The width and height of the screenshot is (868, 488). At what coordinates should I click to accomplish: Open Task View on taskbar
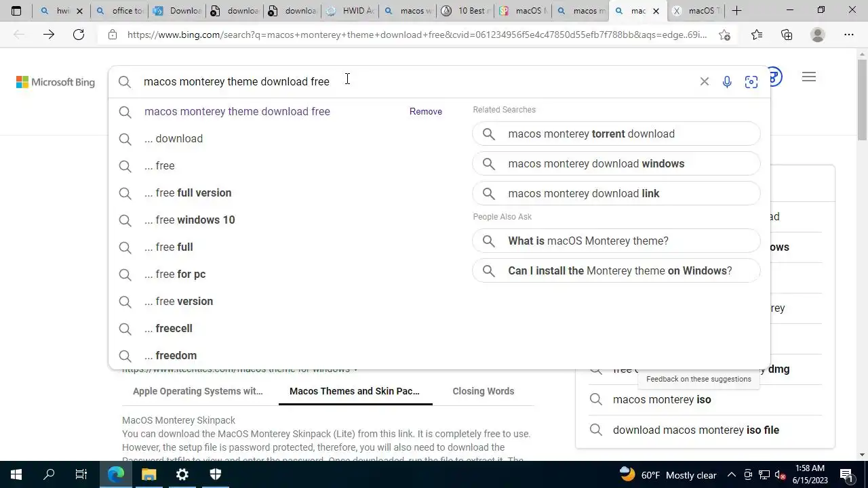click(81, 474)
